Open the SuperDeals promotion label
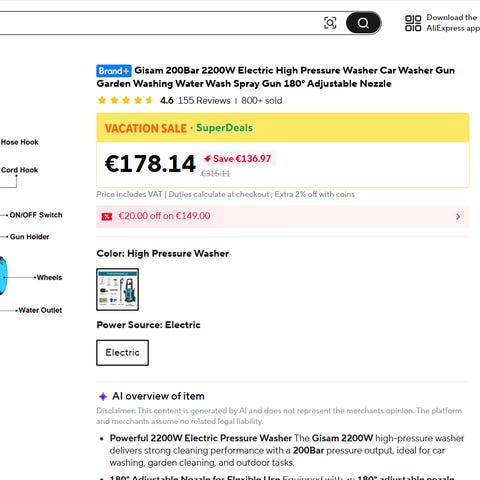The height and width of the screenshot is (480, 480). tap(224, 128)
